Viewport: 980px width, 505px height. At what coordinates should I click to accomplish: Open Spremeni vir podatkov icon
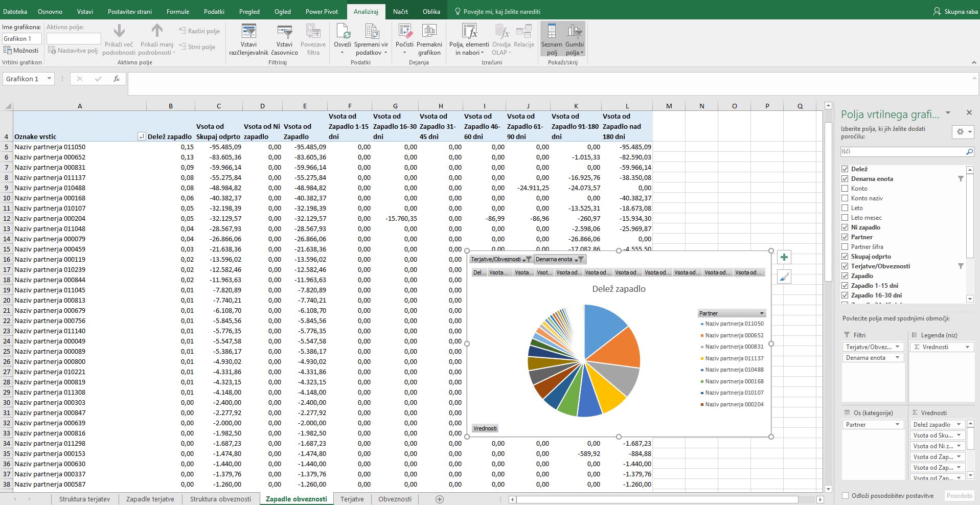[x=372, y=32]
